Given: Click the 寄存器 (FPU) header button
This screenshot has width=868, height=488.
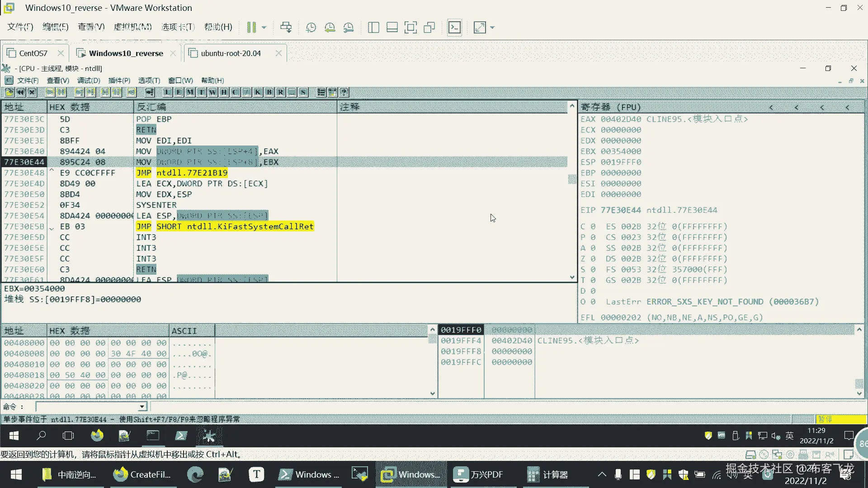Looking at the screenshot, I should click(x=610, y=107).
